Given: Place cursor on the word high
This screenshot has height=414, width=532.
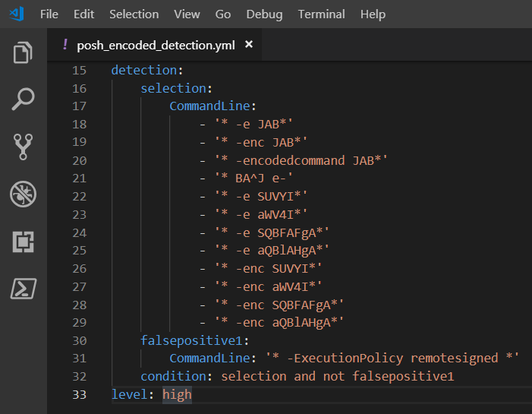Looking at the screenshot, I should point(177,395).
